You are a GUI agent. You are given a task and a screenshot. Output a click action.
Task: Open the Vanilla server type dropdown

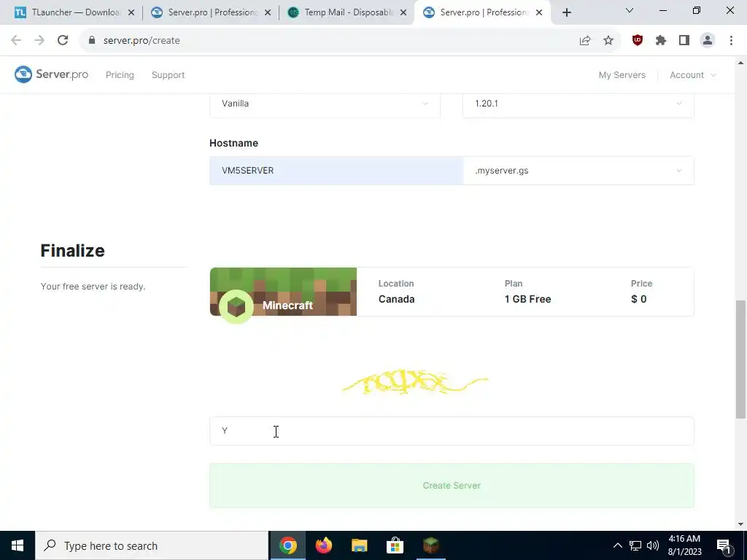coord(325,104)
